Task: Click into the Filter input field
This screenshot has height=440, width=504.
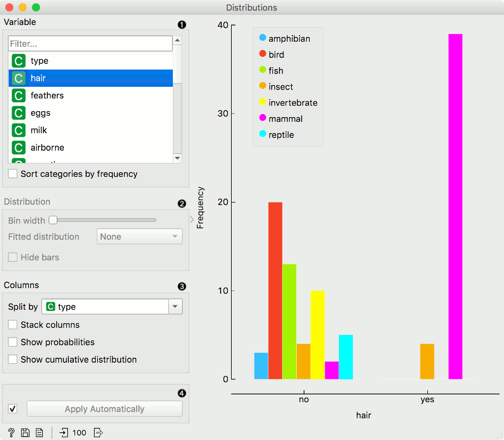Action: 91,43
